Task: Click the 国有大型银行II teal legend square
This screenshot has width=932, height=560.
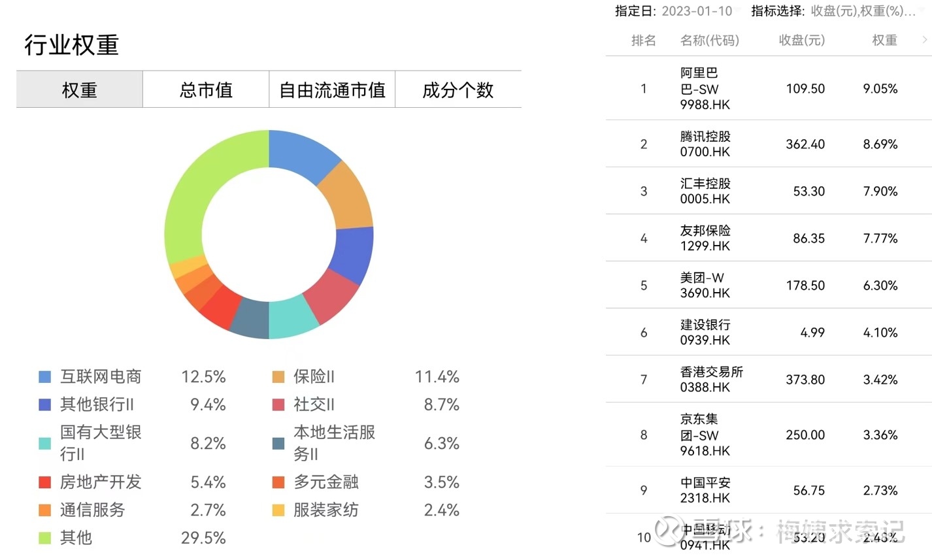Action: (44, 443)
